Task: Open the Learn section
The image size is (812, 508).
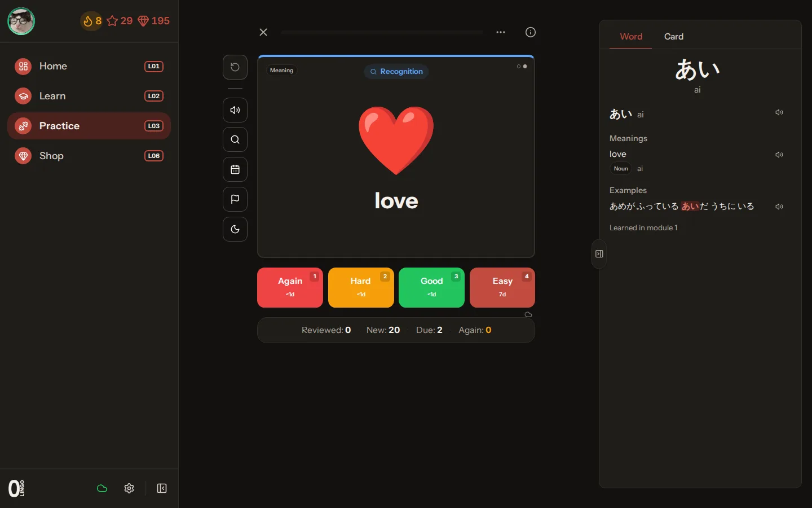Action: click(x=89, y=96)
